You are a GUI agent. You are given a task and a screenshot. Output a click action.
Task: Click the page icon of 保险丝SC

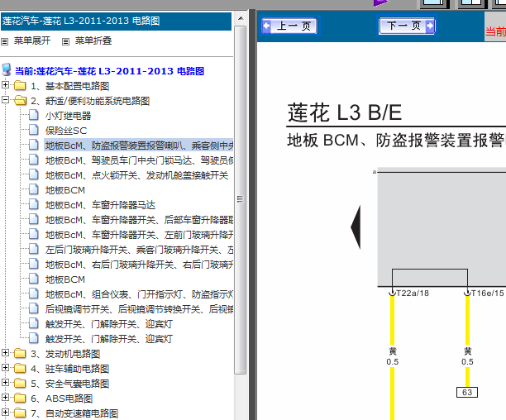point(34,129)
